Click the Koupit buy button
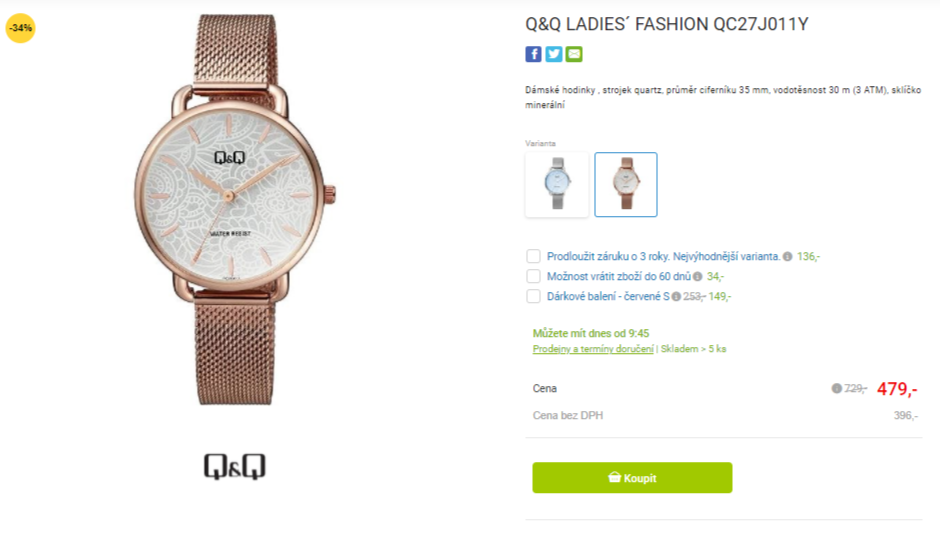940x546 pixels. [632, 478]
